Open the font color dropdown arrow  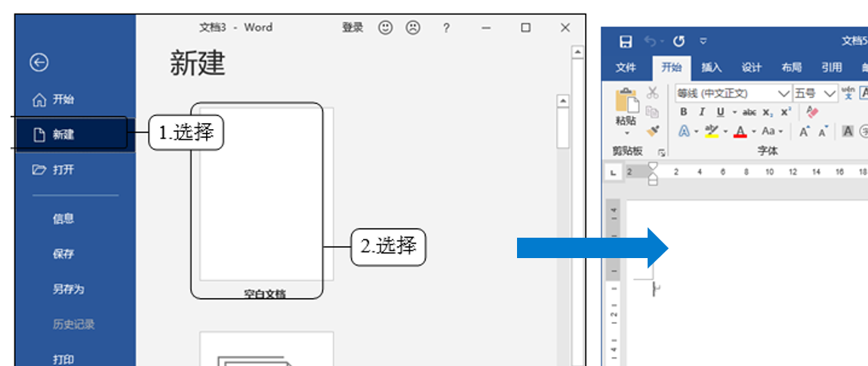pos(754,132)
